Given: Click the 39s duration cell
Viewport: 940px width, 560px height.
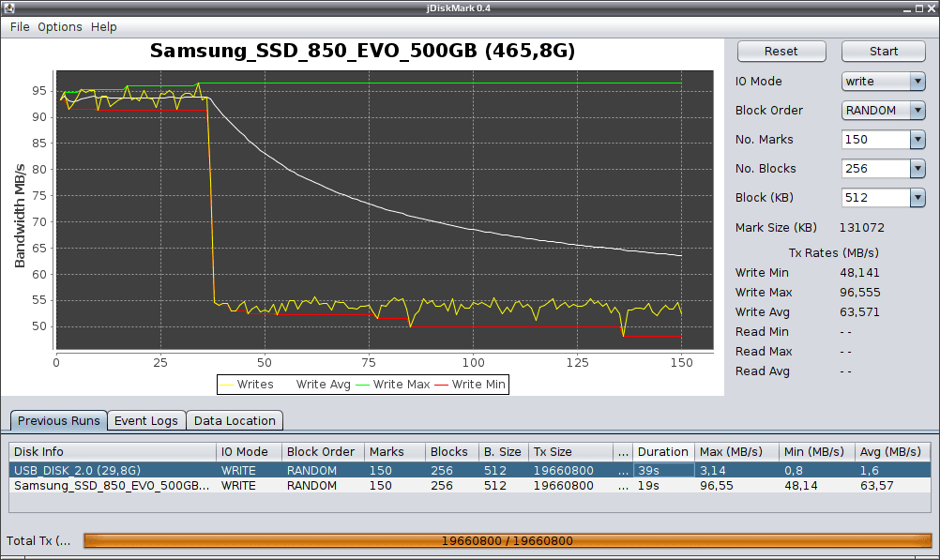Looking at the screenshot, I should pyautogui.click(x=663, y=471).
